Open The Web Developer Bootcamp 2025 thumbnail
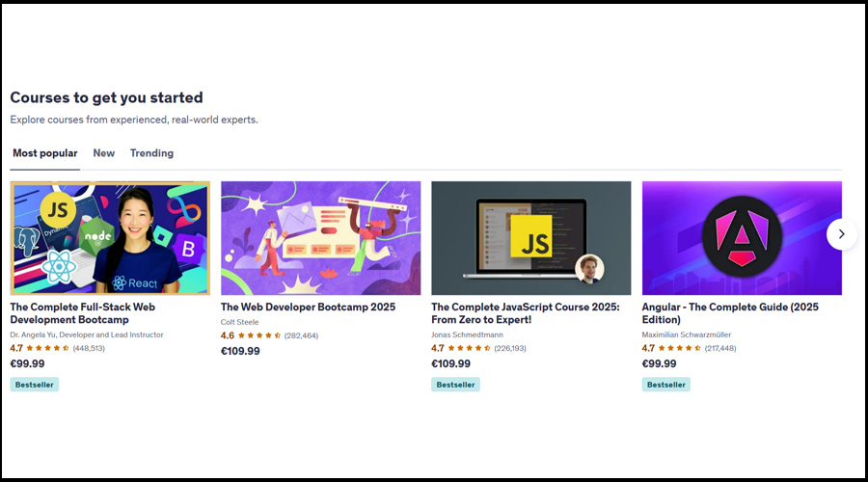The height and width of the screenshot is (482, 868). (320, 238)
